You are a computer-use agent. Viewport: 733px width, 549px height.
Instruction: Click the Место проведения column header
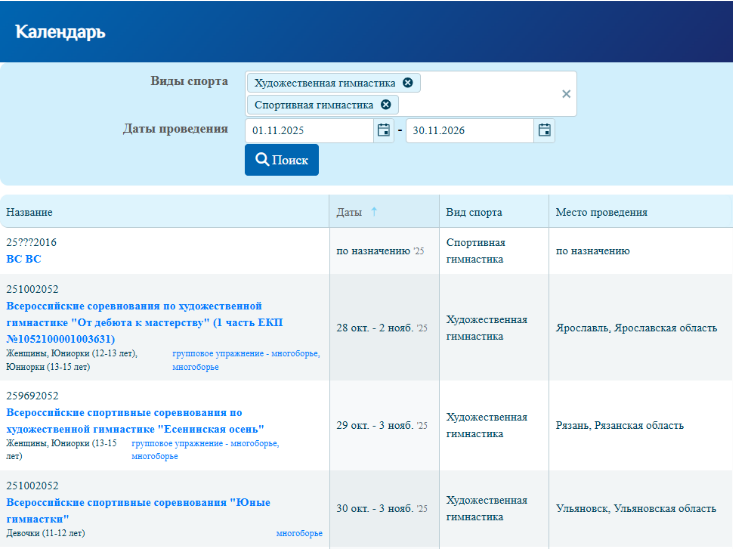[x=602, y=212]
